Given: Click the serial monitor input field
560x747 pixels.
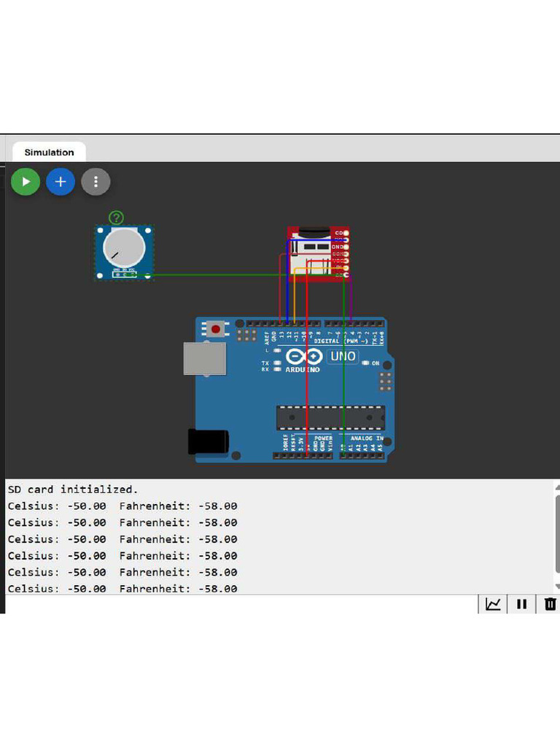Looking at the screenshot, I should coord(241,604).
